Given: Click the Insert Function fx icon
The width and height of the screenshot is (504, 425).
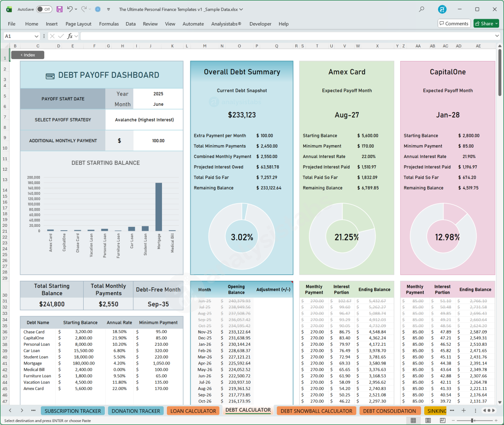Looking at the screenshot, I should (69, 35).
